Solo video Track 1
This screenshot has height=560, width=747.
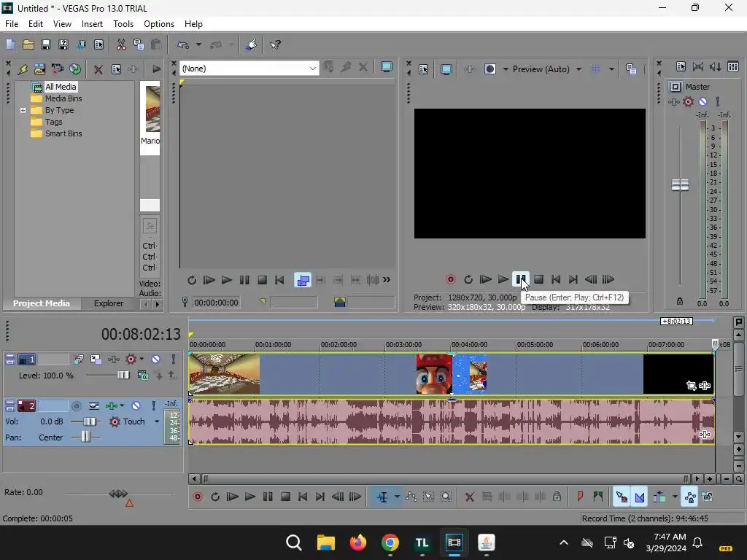click(174, 359)
